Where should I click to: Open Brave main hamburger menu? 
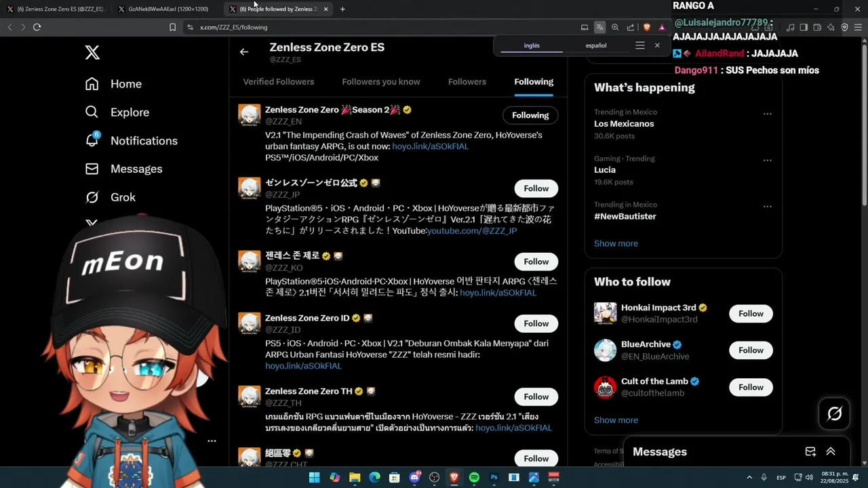coord(858,27)
